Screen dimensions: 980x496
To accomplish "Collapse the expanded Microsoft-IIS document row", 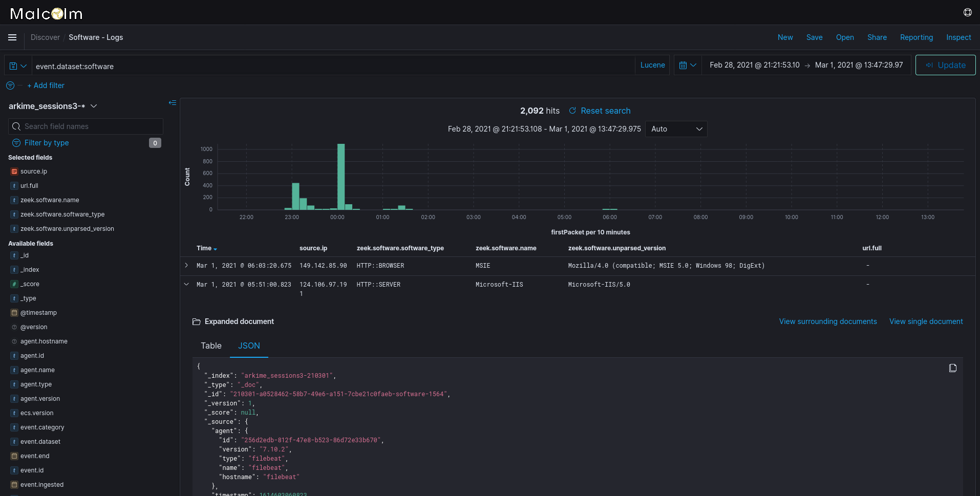I will pyautogui.click(x=186, y=284).
